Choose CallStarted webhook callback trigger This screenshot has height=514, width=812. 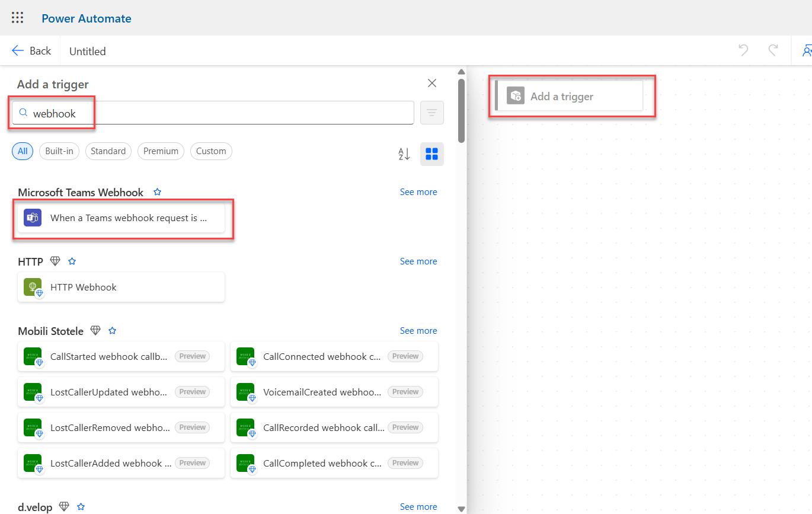coord(122,356)
